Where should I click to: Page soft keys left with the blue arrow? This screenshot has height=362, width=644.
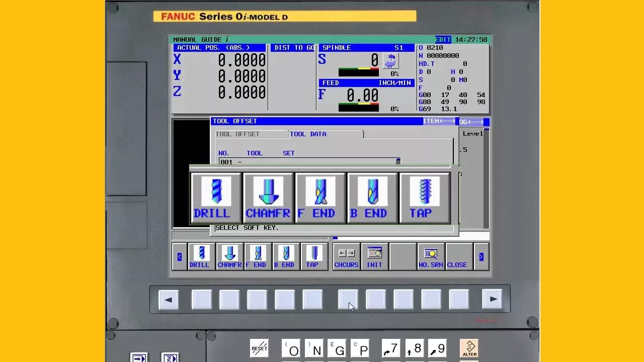coord(180,257)
